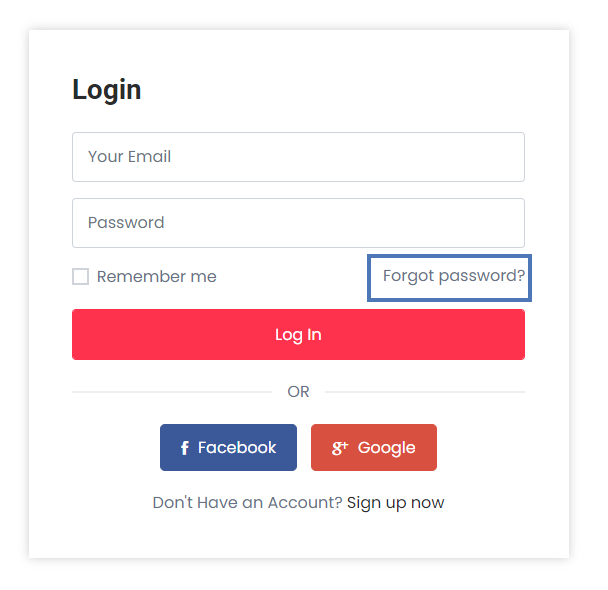The image size is (608, 590).
Task: Continue with the red Google button
Action: pos(374,448)
